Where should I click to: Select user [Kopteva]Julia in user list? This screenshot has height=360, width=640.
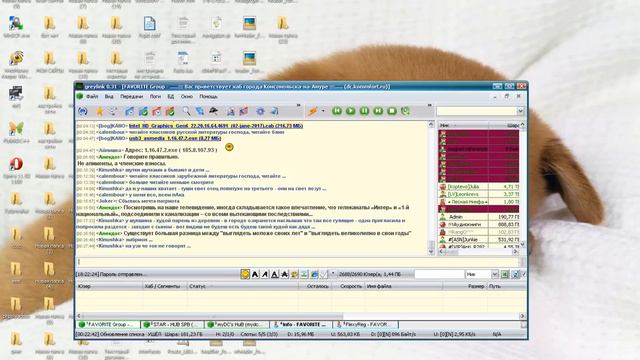(x=478, y=187)
